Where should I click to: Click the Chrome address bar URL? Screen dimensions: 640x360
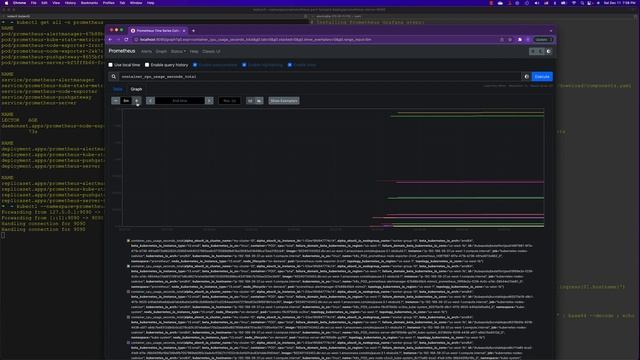[255, 40]
